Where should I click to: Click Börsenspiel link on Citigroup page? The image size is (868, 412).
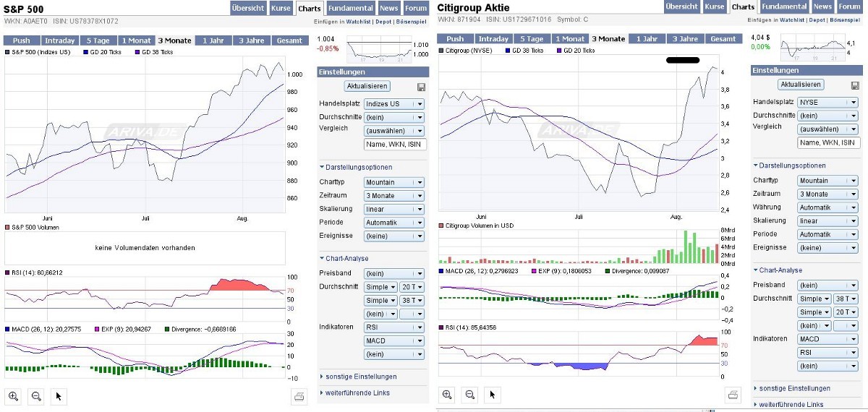(846, 20)
